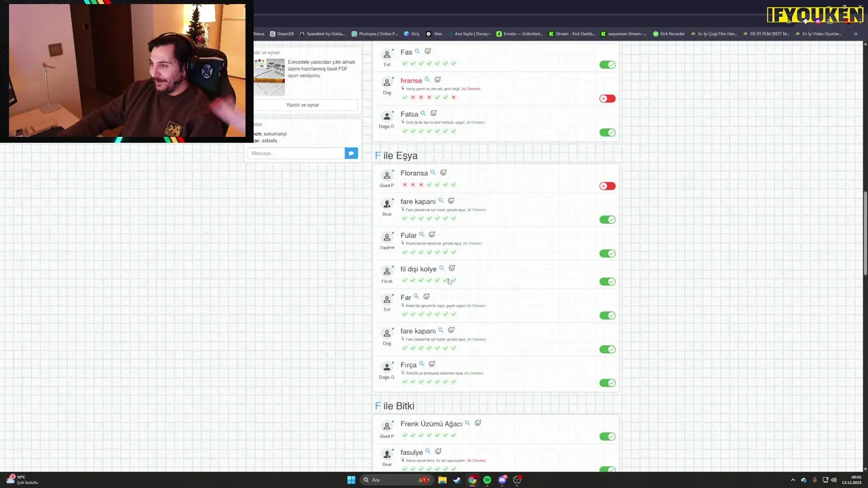Open the Max bookmark

(434, 33)
